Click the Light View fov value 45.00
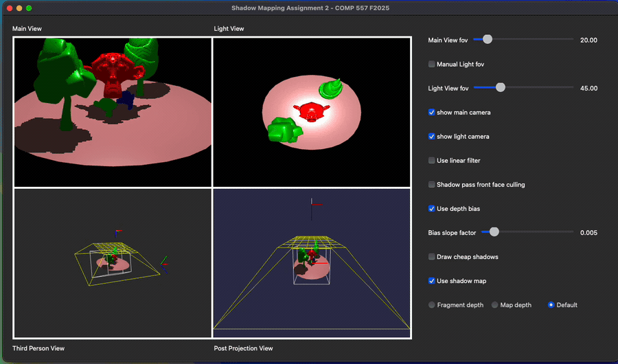The width and height of the screenshot is (618, 364). 588,89
